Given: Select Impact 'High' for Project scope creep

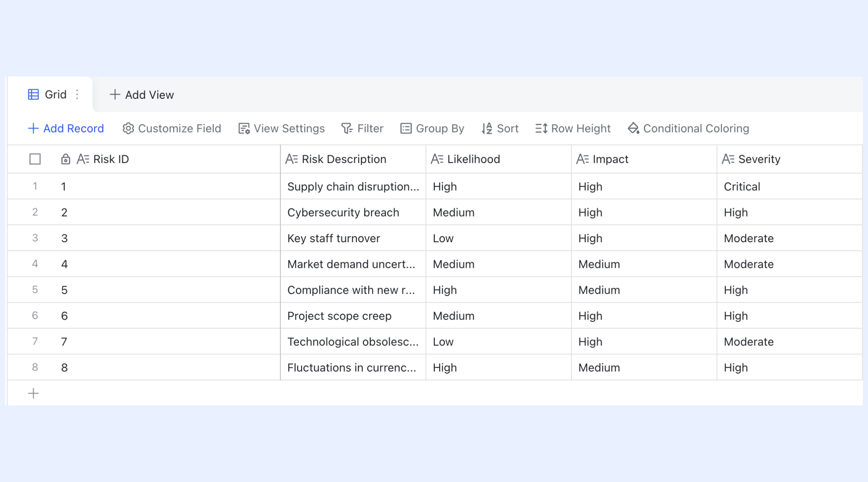Looking at the screenshot, I should tap(644, 316).
